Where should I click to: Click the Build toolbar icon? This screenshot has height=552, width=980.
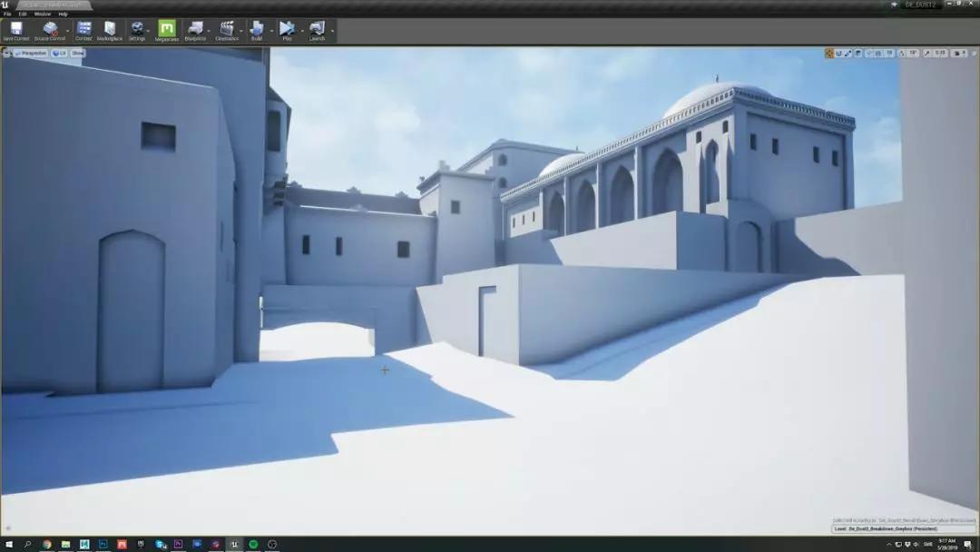click(x=256, y=30)
